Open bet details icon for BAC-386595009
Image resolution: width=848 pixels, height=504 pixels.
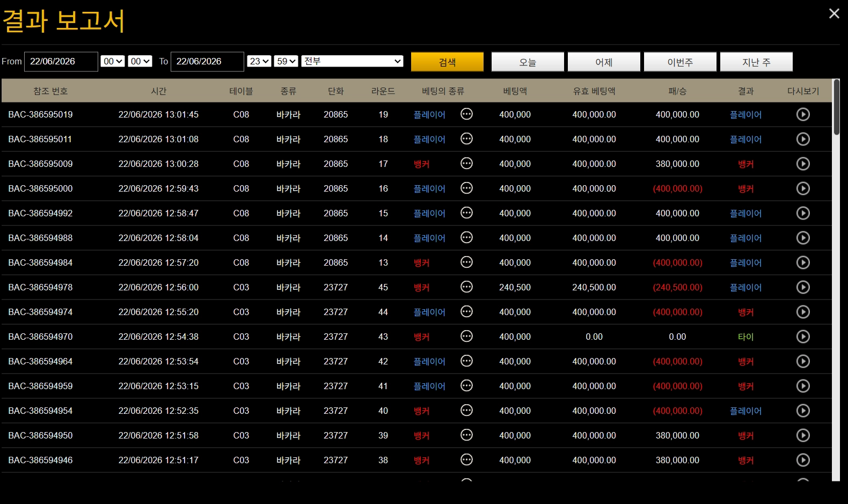click(467, 163)
